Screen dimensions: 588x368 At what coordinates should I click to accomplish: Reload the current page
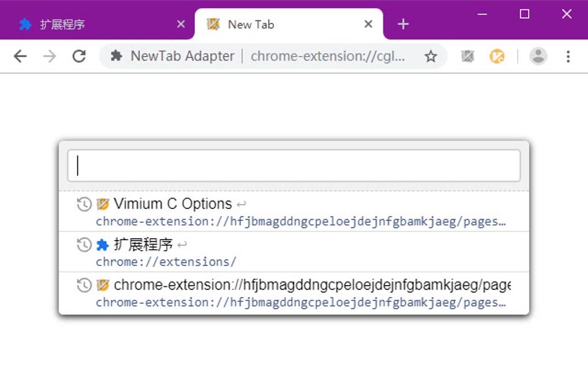coord(79,55)
